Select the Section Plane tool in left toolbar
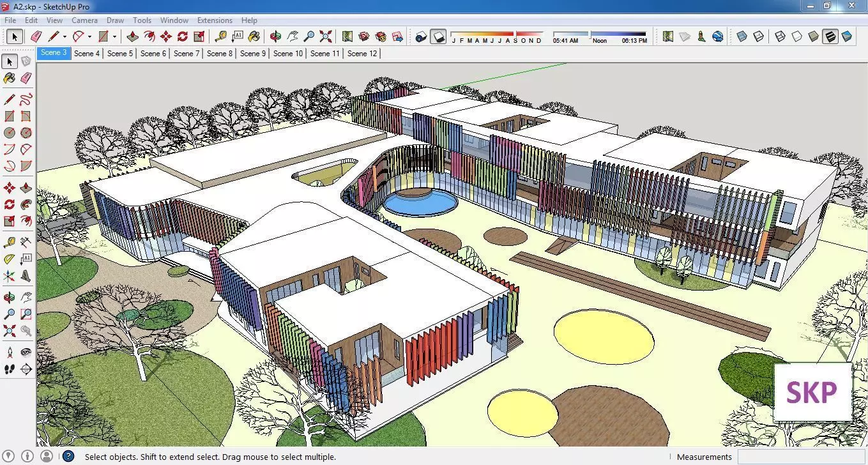Viewport: 868px width, 465px height. [26, 369]
